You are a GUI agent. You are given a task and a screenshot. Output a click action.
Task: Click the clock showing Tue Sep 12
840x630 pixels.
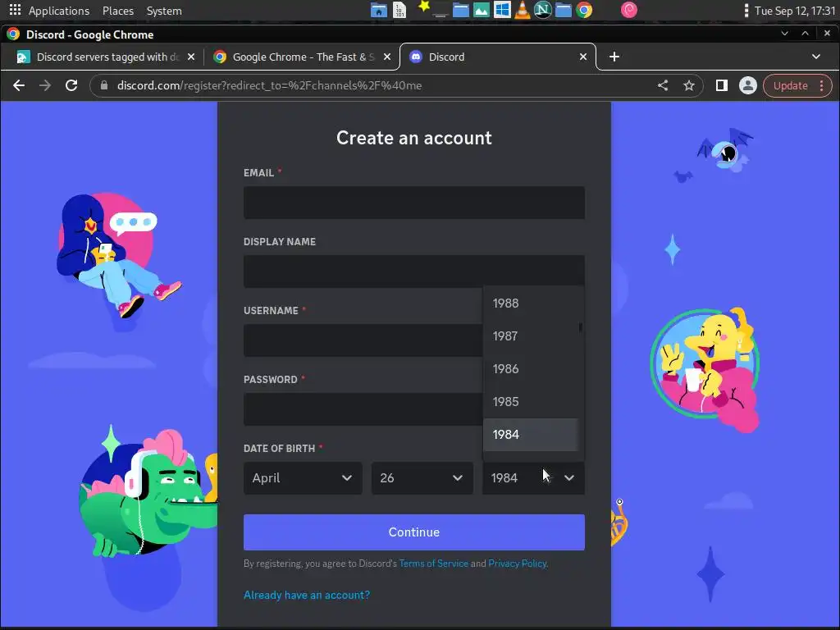coord(794,11)
